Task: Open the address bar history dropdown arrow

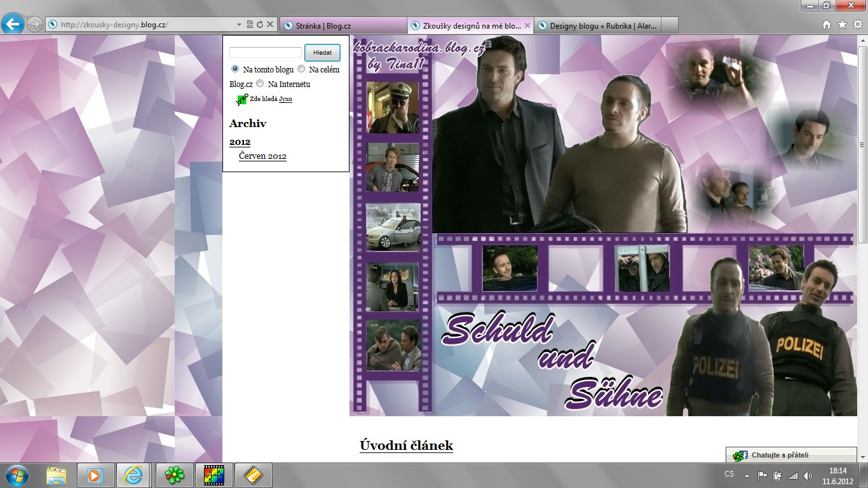Action: pos(240,24)
